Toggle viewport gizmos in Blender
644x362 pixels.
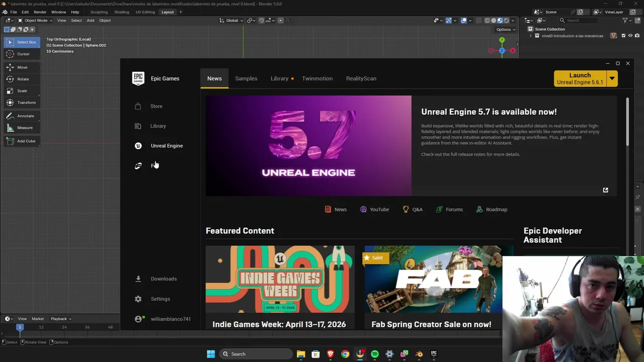[449, 21]
